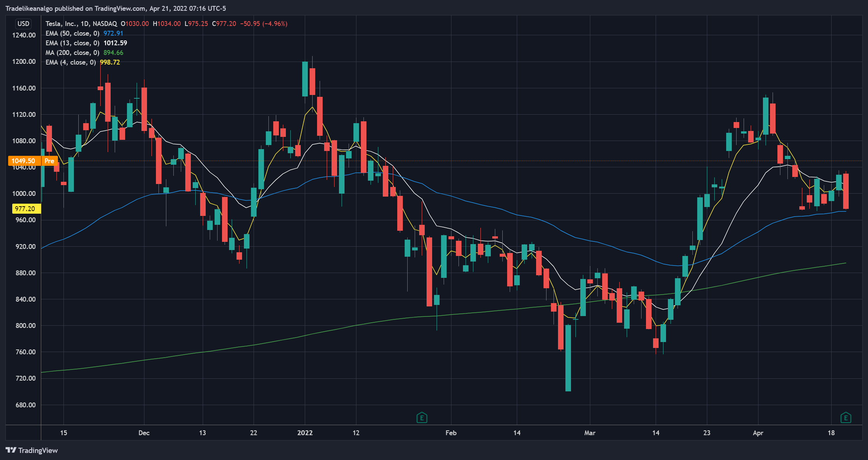
Task: Click the orange Pre tag
Action: click(49, 161)
